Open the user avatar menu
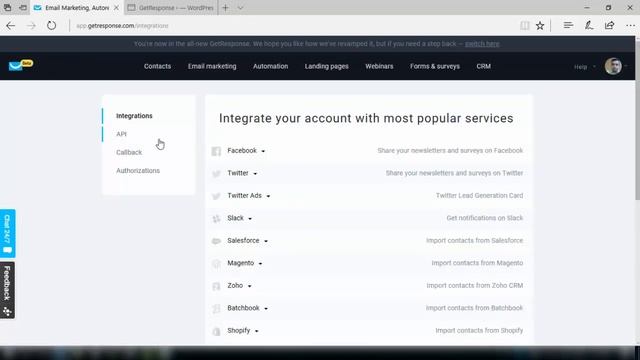Viewport: 640px width, 360px height. click(x=613, y=66)
